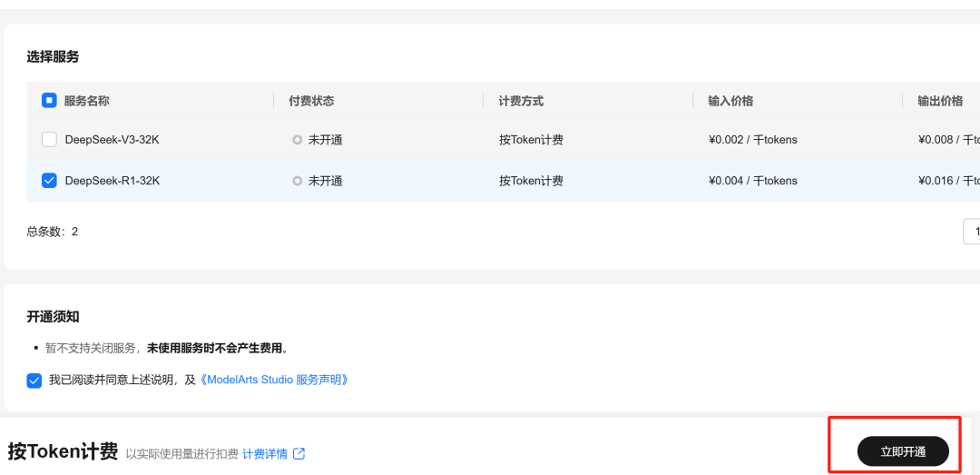Click the 付费状态 column header
This screenshot has height=475, width=980.
click(311, 101)
